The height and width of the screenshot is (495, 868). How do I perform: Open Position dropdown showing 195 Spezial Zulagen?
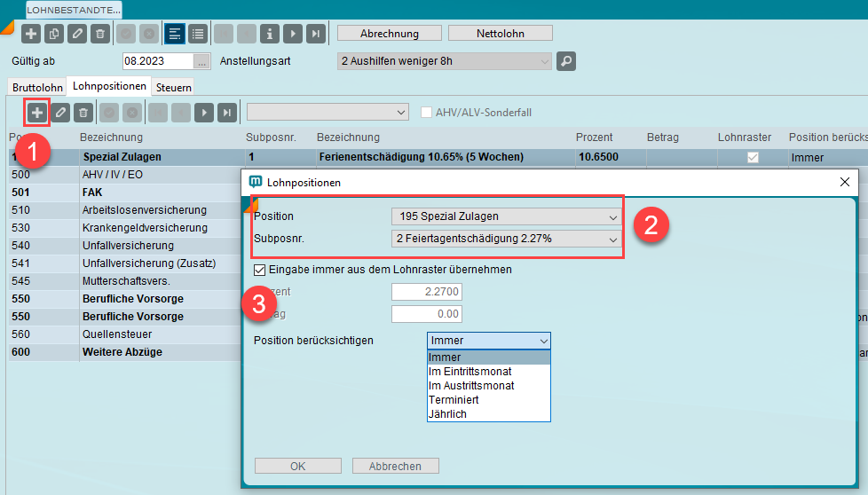click(x=506, y=216)
